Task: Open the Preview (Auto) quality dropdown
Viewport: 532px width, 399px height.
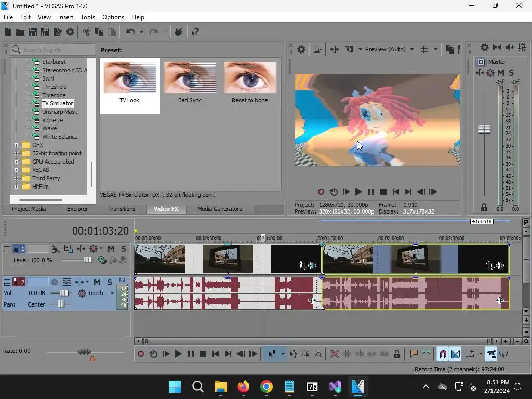Action: pyautogui.click(x=412, y=49)
